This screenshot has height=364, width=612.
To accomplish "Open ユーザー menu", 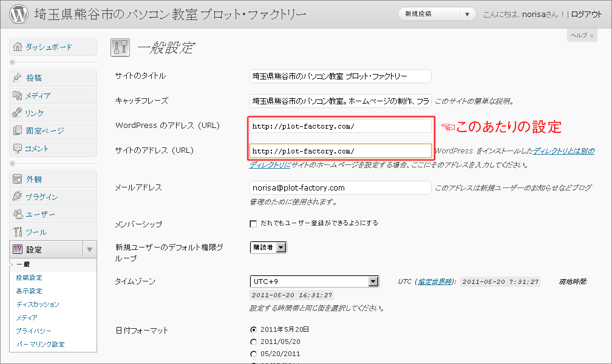I will click(x=40, y=214).
